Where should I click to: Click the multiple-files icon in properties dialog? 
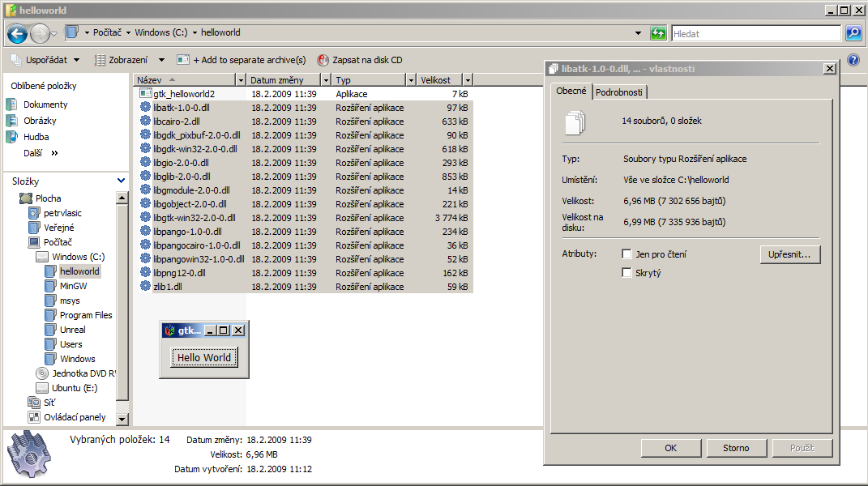pyautogui.click(x=575, y=122)
